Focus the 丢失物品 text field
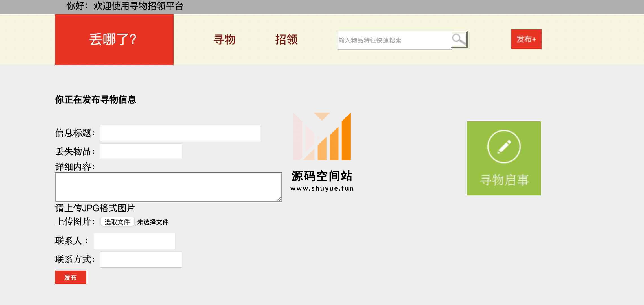The width and height of the screenshot is (644, 305). (141, 152)
